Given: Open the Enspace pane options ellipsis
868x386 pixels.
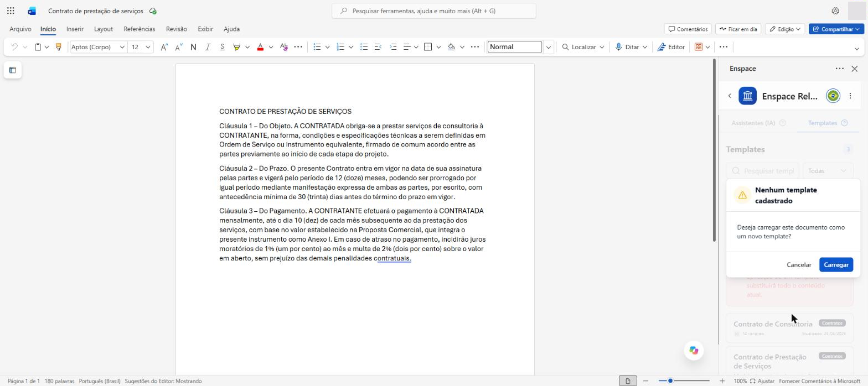Looking at the screenshot, I should 840,69.
